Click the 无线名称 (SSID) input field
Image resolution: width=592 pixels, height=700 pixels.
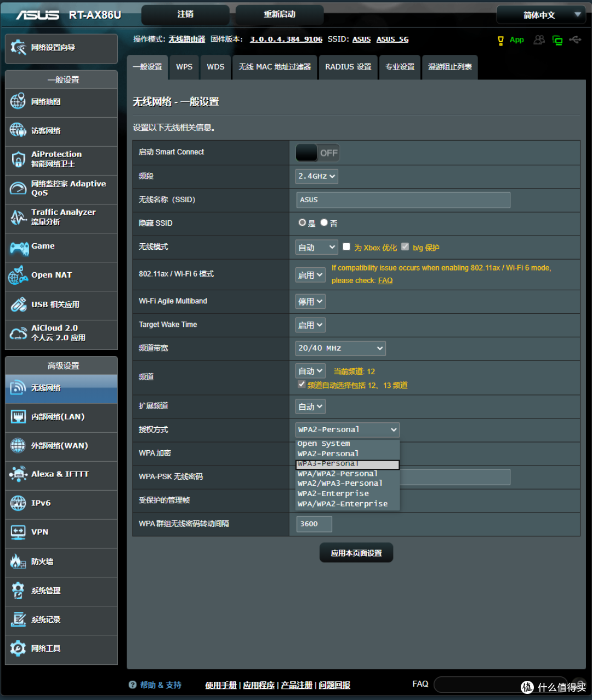(403, 200)
